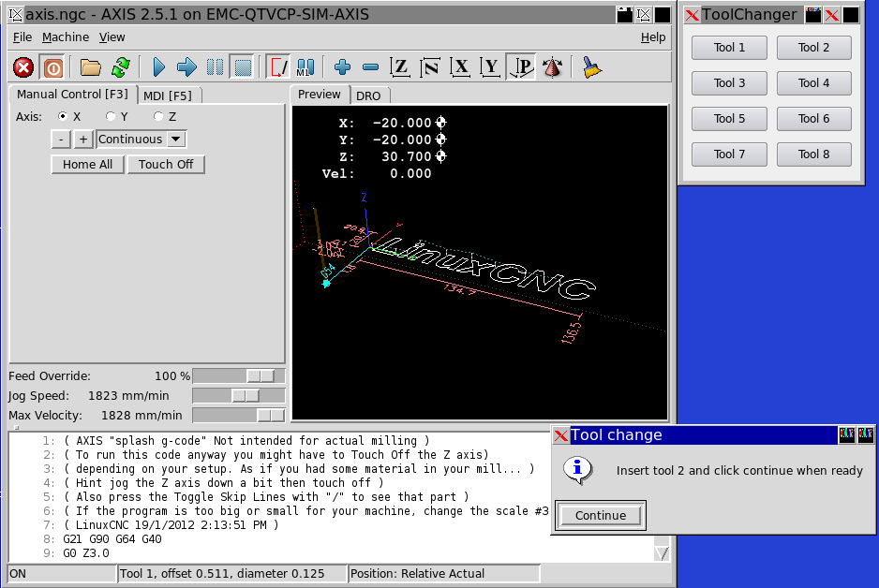Screen dimensions: 879x588
Task: Click the LinuxCNC toolpath in preview
Action: [482, 268]
